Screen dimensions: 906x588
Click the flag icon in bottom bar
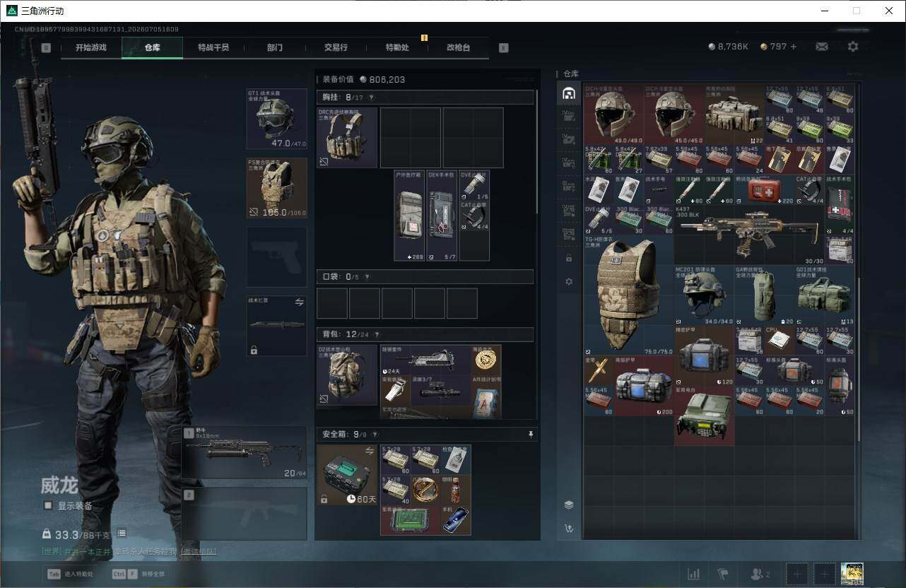click(x=723, y=574)
